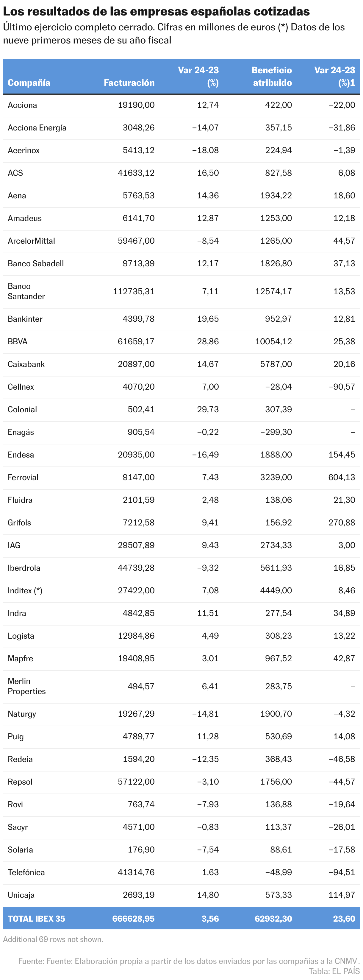Click the Inditex (*) company name
Image resolution: width=363 pixels, height=980 pixels.
[25, 590]
